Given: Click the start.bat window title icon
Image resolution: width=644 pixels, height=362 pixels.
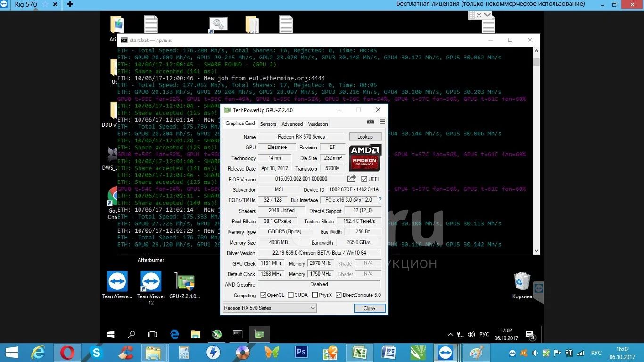Looking at the screenshot, I should pos(124,40).
